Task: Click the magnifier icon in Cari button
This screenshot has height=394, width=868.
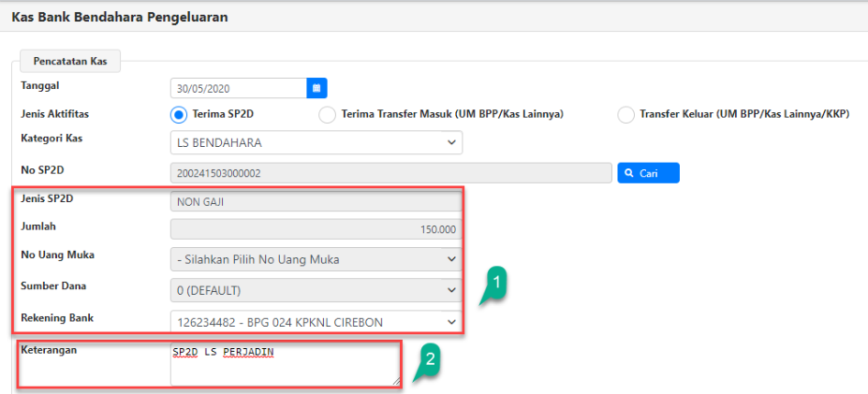Action: [x=629, y=173]
